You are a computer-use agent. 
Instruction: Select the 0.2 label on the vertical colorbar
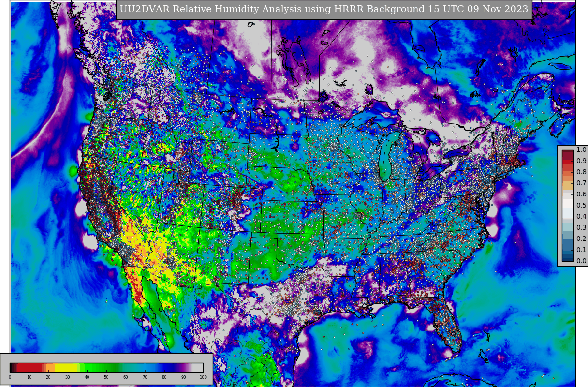[581, 239]
